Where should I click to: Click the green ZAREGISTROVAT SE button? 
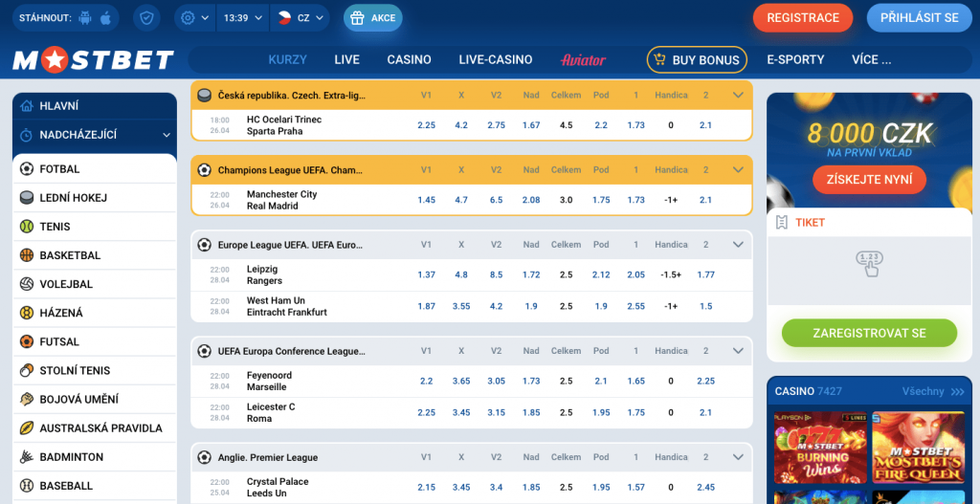869,333
